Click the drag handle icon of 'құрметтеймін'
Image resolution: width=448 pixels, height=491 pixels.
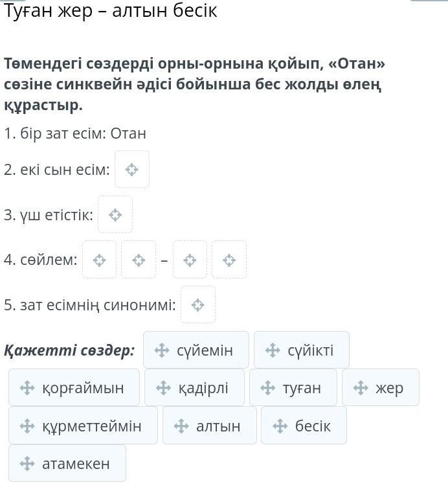point(27,426)
